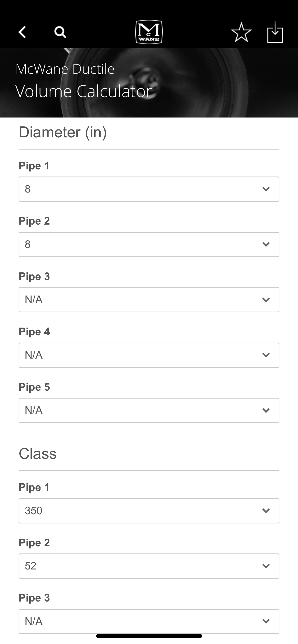Tap the download/save icon
298x644 pixels.
[x=275, y=32]
